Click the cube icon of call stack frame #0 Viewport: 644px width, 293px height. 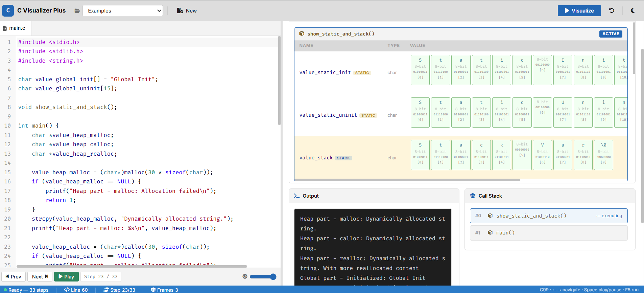point(490,216)
